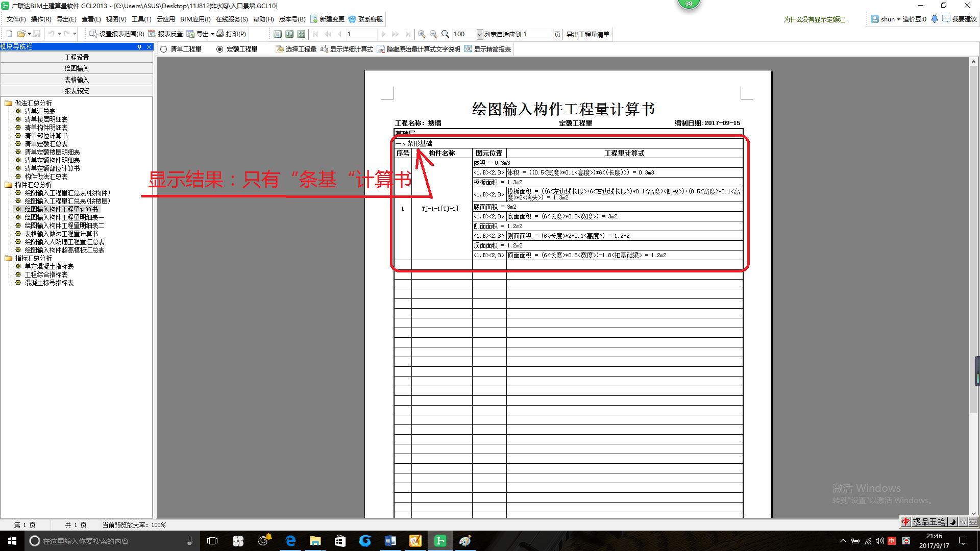Toggle 显示精简报表 option
The width and height of the screenshot is (980, 551).
point(487,49)
